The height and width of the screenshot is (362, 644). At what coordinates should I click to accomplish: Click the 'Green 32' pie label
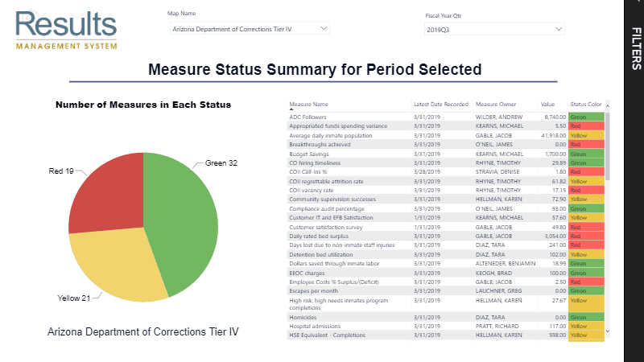click(x=221, y=163)
